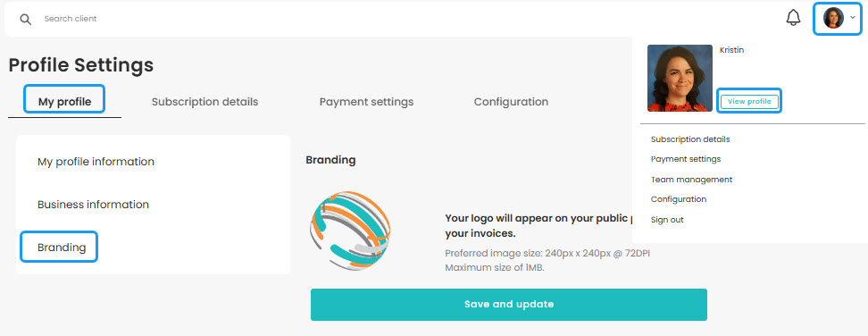Expand the account menu chevron
868x336 pixels.
point(853,18)
